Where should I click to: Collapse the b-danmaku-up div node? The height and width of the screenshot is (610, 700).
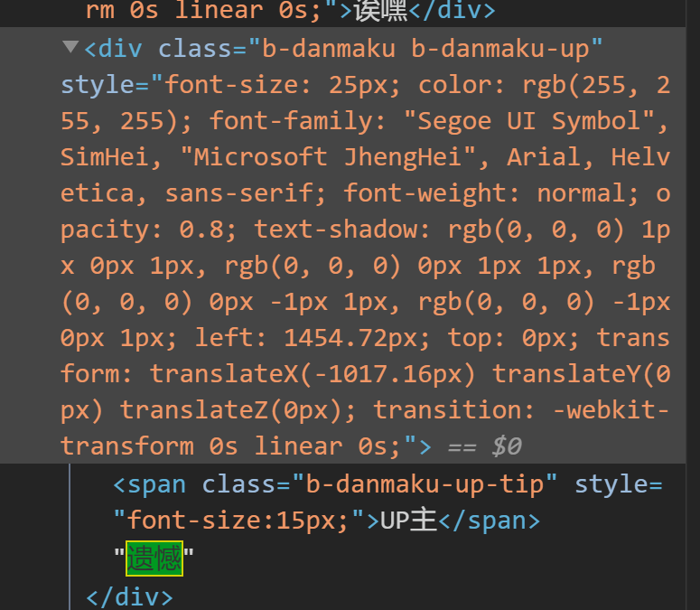[x=70, y=46]
